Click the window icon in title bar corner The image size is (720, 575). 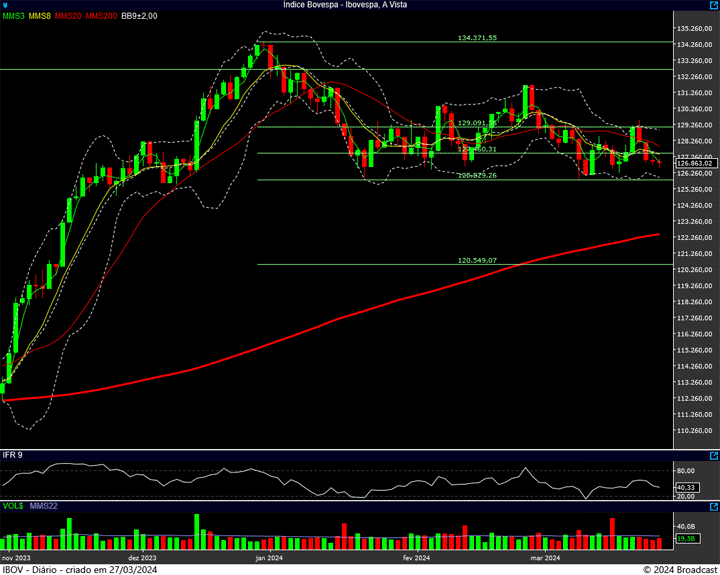6,5
